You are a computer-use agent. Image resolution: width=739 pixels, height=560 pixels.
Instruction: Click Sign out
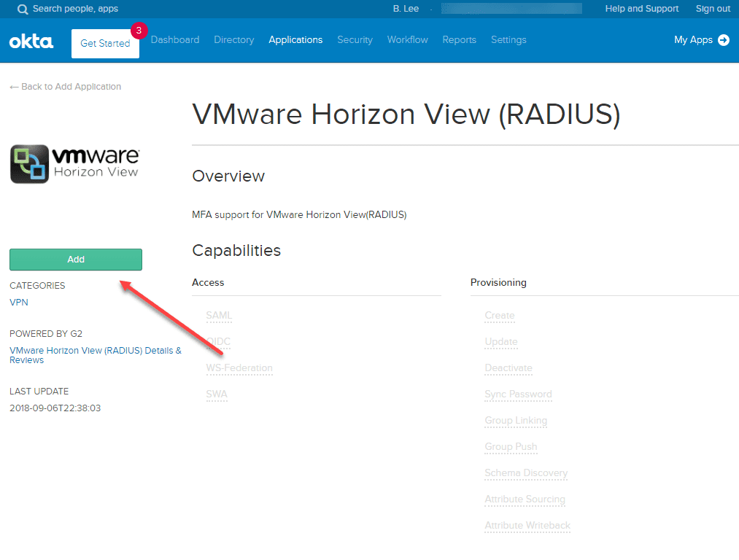click(713, 9)
